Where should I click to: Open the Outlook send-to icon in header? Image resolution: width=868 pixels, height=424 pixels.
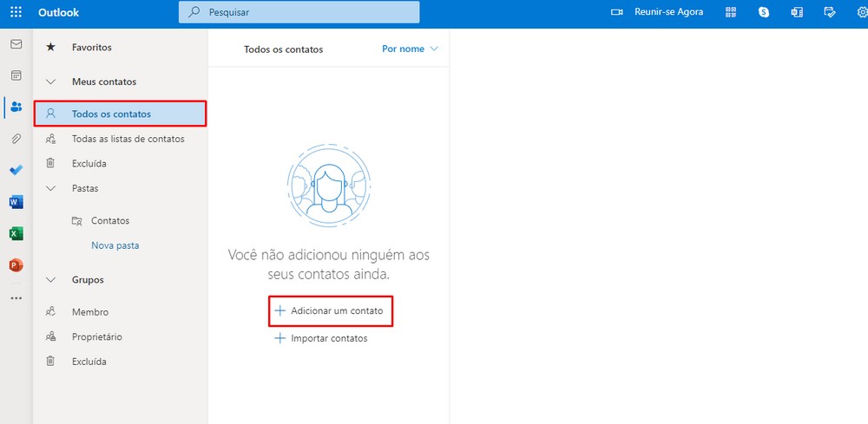797,12
